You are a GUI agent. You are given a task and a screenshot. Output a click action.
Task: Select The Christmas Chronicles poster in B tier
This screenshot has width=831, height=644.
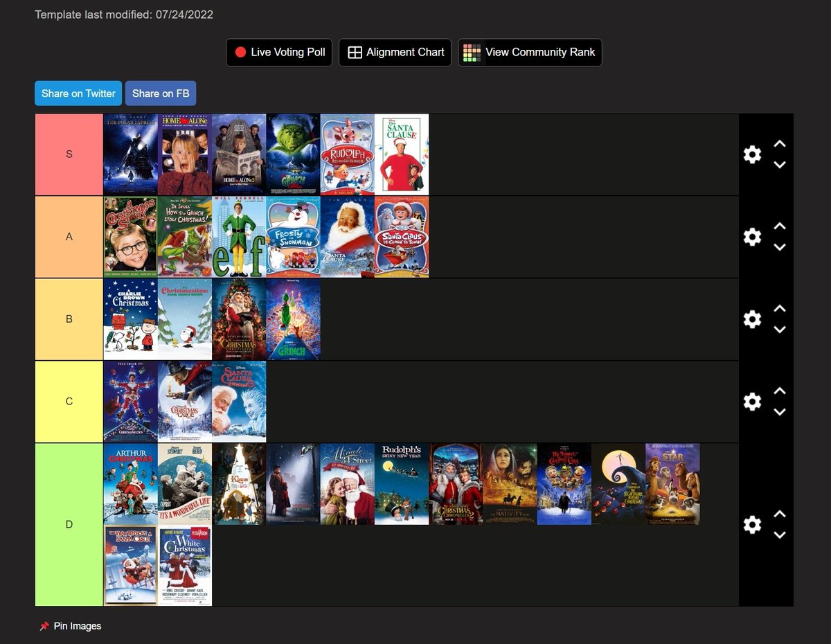tap(239, 319)
